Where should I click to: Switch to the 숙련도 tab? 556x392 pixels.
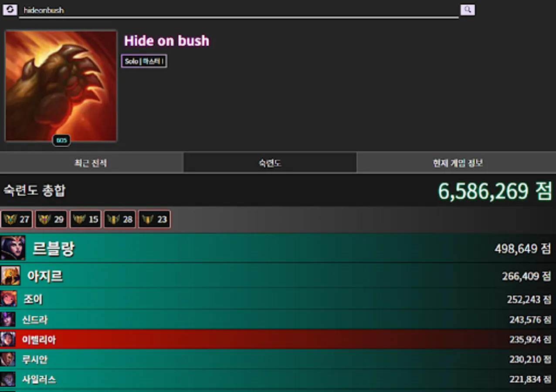click(270, 163)
